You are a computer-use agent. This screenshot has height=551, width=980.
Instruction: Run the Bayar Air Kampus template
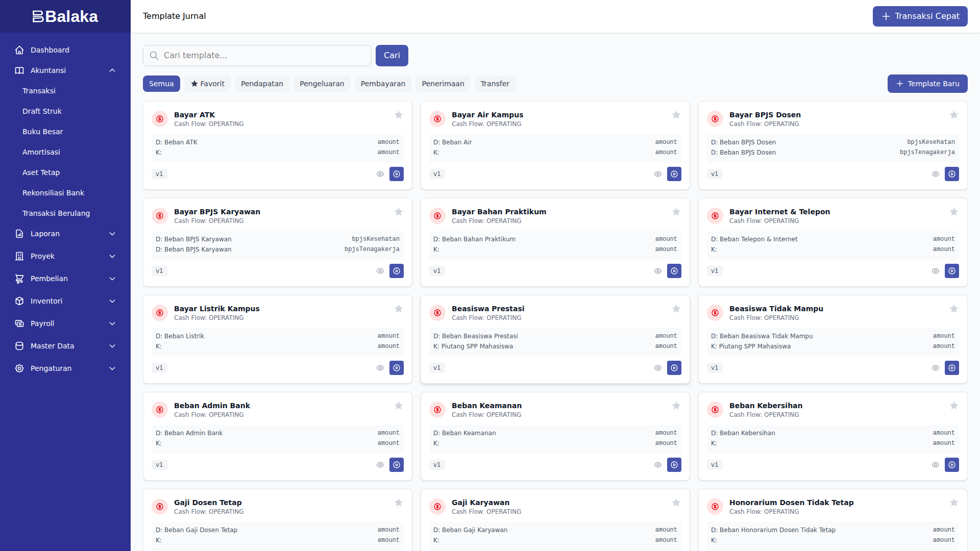[674, 174]
